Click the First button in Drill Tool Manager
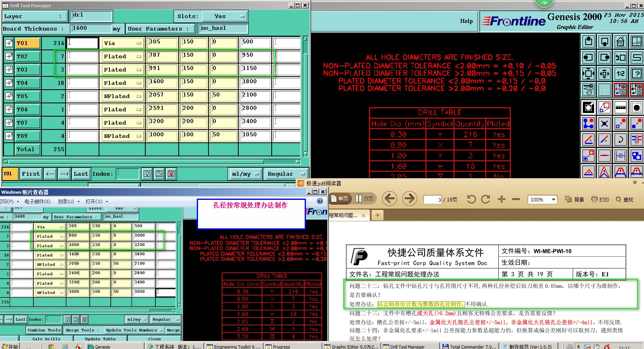The height and width of the screenshot is (349, 644). [x=31, y=174]
